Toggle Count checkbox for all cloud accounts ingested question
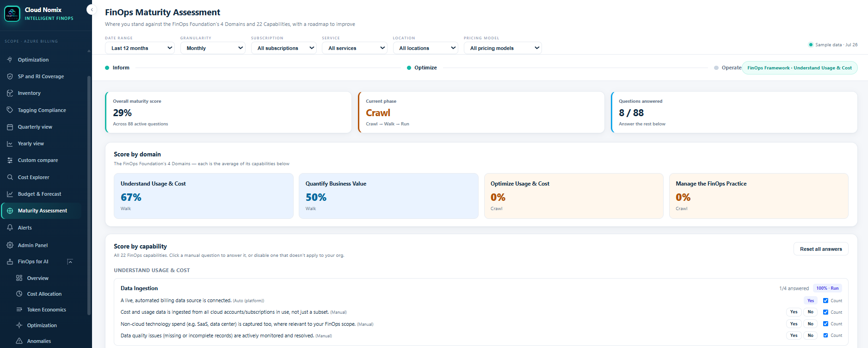This screenshot has height=348, width=868. pyautogui.click(x=825, y=312)
